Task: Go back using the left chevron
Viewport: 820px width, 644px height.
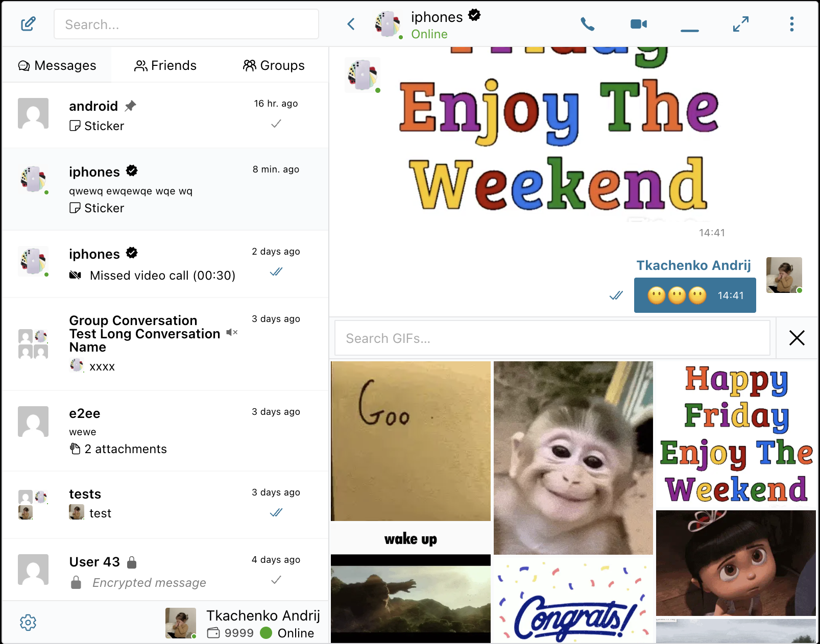Action: pos(351,24)
